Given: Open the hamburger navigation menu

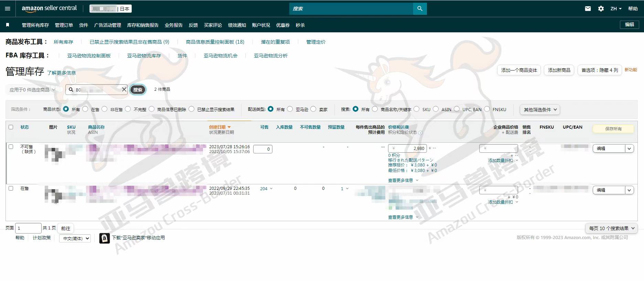Looking at the screenshot, I should point(8,9).
